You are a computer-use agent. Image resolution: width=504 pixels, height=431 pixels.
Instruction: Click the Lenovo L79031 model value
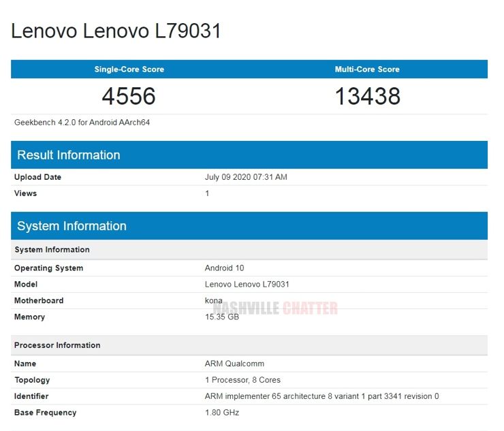point(247,285)
